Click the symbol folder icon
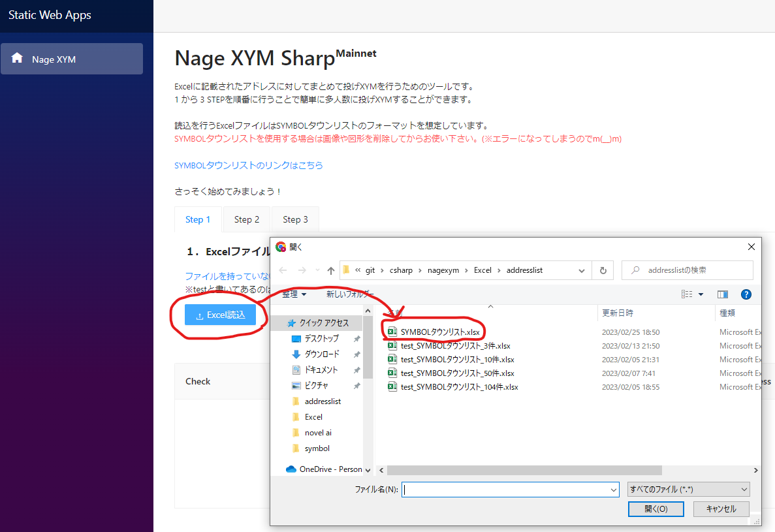 coord(296,448)
